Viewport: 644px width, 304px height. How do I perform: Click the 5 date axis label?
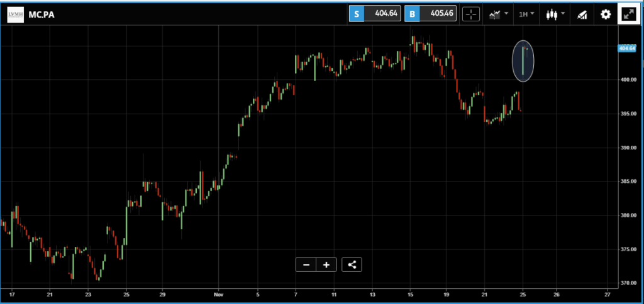click(x=257, y=294)
